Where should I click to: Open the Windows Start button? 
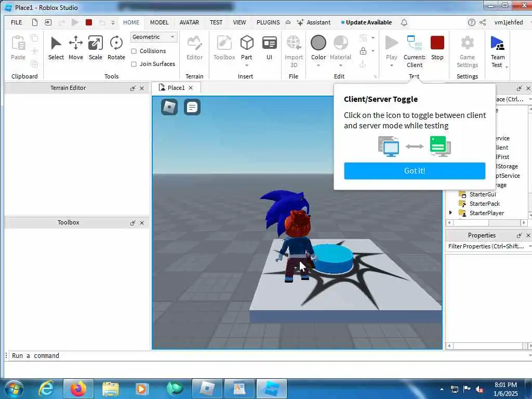(x=13, y=389)
